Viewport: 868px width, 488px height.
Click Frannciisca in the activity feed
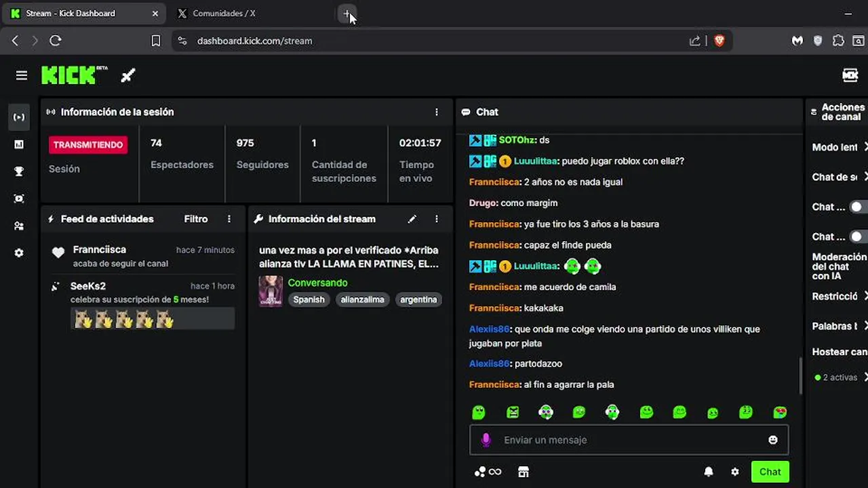tap(100, 249)
